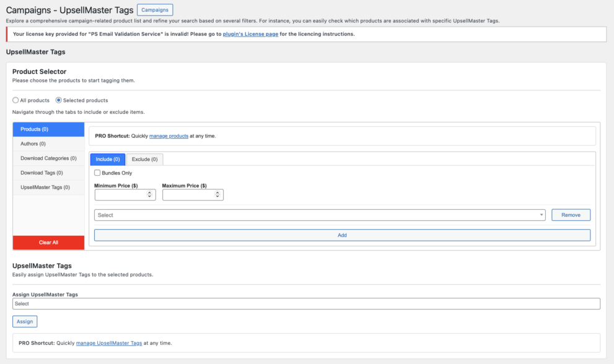Image resolution: width=614 pixels, height=364 pixels.
Task: Decrement the Maximum Price stepper
Action: [217, 197]
